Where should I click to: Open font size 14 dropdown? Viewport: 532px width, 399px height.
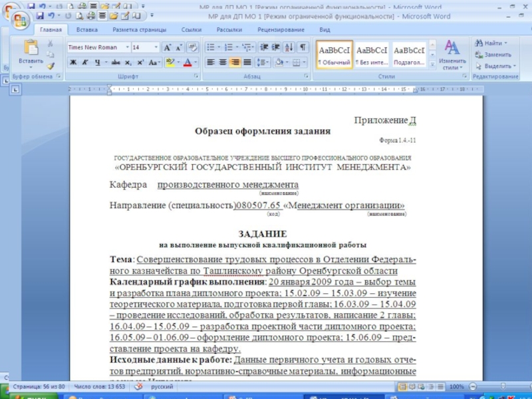(x=156, y=47)
